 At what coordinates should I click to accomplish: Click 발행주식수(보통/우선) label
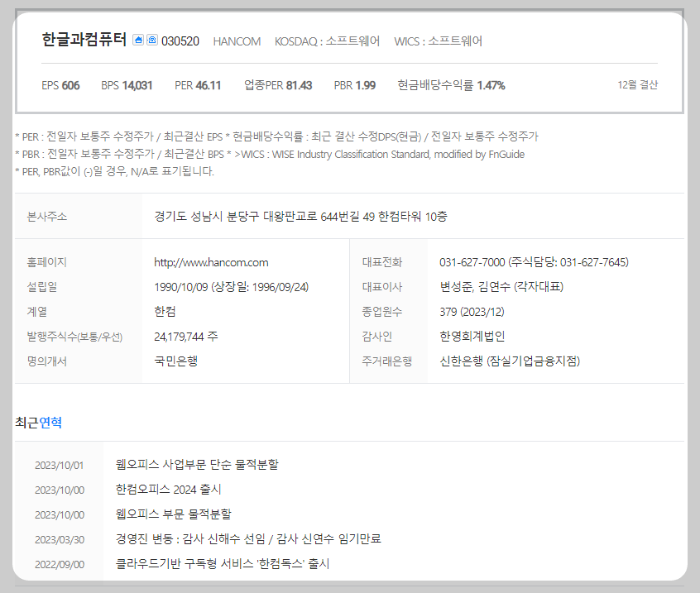pos(74,337)
